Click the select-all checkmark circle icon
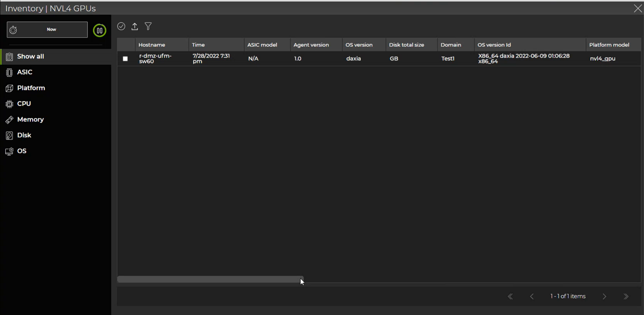Image resolution: width=644 pixels, height=315 pixels. [121, 26]
